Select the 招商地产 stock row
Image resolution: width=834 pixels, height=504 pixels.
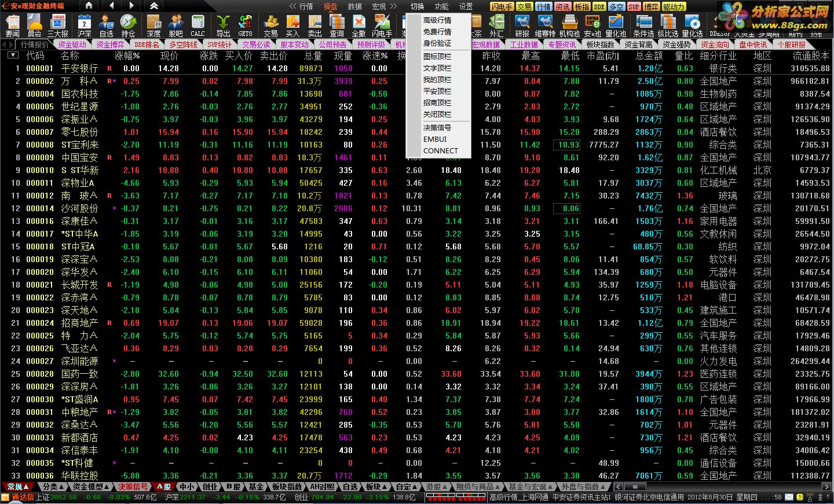point(417,323)
